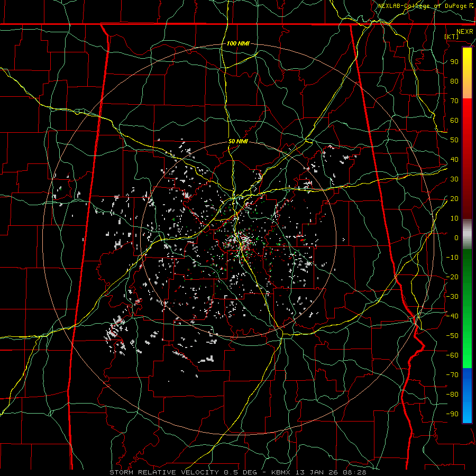Click the 20 value on the velocity scale
The height and width of the screenshot is (476, 476).
point(454,198)
